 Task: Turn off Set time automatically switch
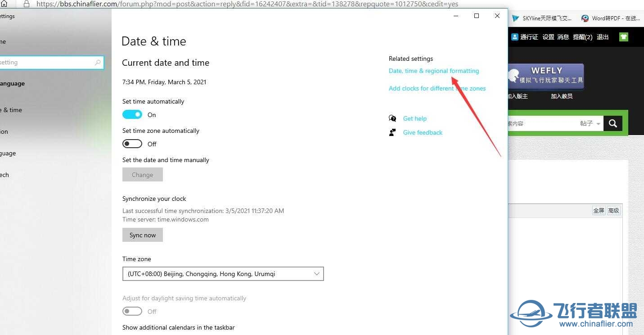(x=132, y=115)
